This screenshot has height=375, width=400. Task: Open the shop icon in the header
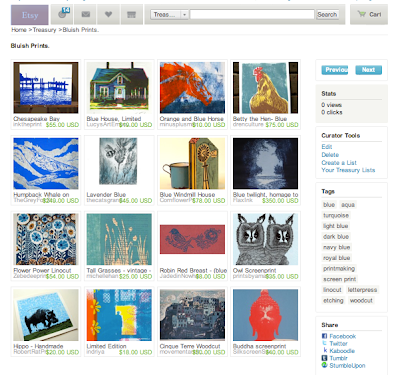click(x=132, y=14)
